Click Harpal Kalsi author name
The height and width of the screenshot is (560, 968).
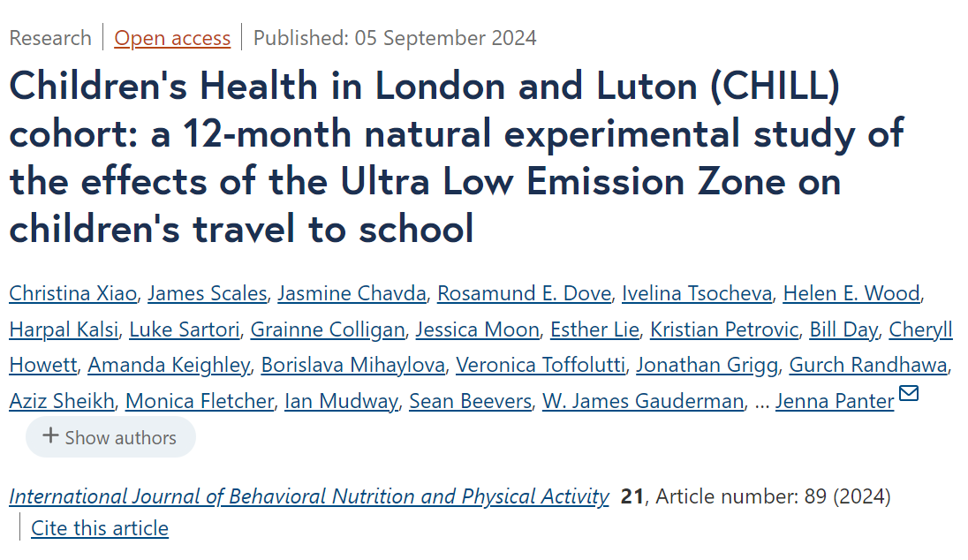tap(64, 329)
